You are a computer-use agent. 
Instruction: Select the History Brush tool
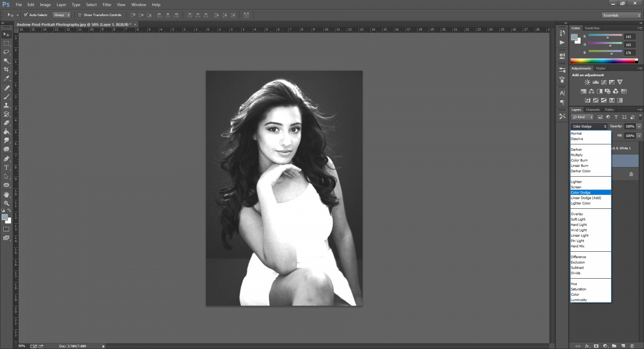pos(6,114)
